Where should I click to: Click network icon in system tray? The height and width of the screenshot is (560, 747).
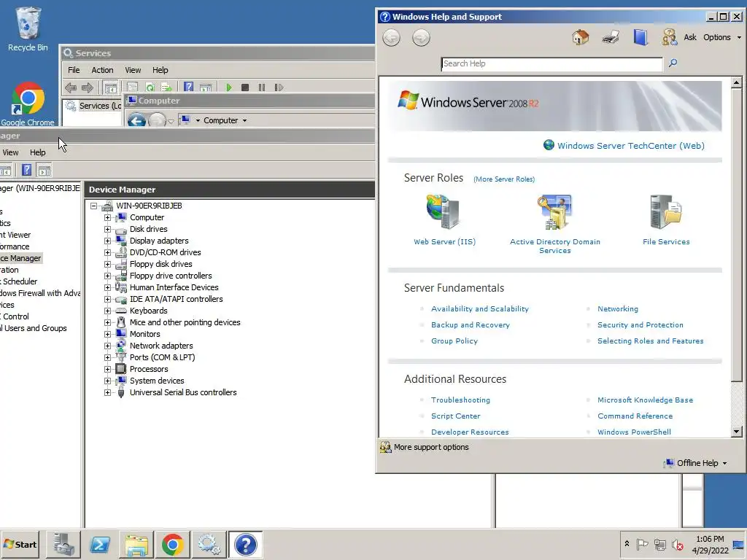click(x=659, y=544)
